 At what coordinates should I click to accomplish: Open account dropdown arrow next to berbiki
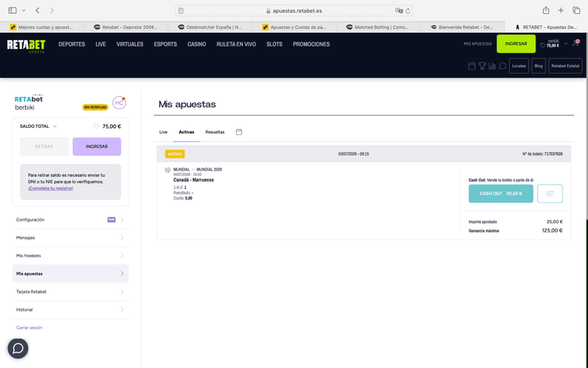pyautogui.click(x=566, y=44)
